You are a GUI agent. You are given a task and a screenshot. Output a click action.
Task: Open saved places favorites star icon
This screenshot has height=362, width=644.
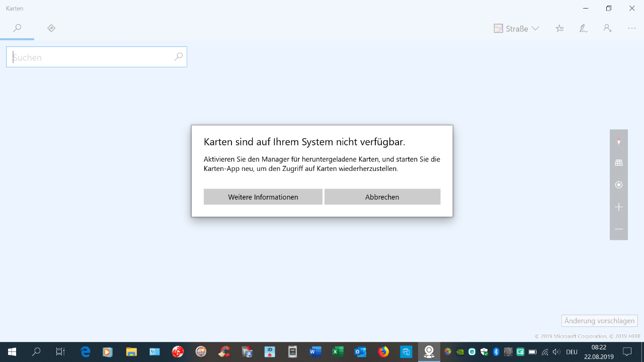[559, 29]
